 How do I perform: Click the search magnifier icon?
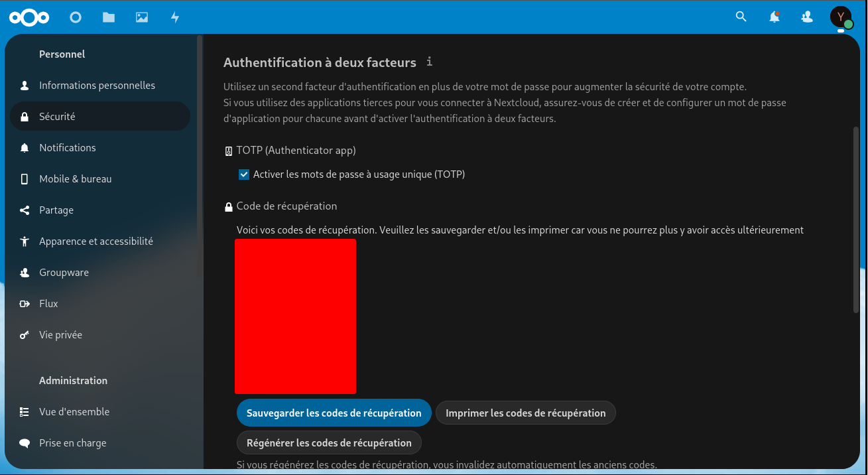pos(741,17)
